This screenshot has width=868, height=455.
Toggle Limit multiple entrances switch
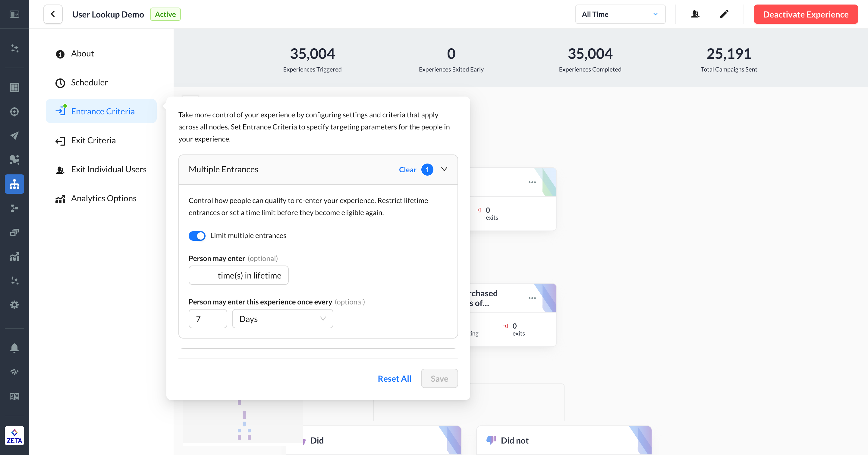click(197, 235)
